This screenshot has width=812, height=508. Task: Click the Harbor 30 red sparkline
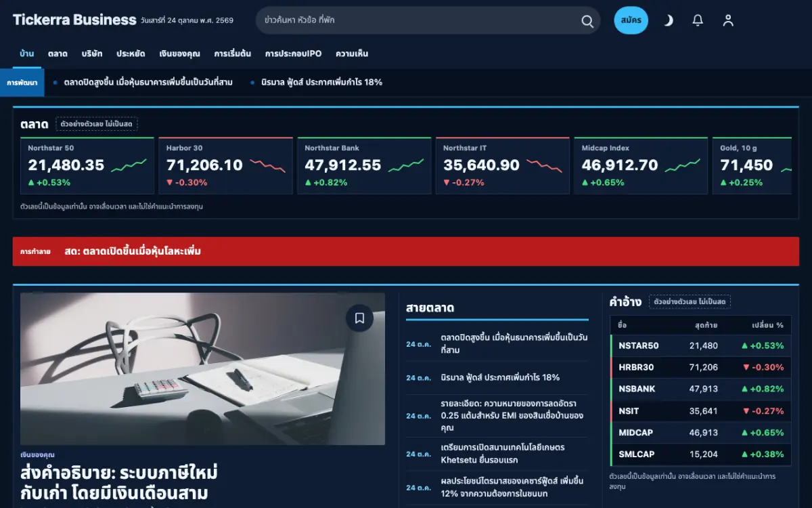pos(267,165)
